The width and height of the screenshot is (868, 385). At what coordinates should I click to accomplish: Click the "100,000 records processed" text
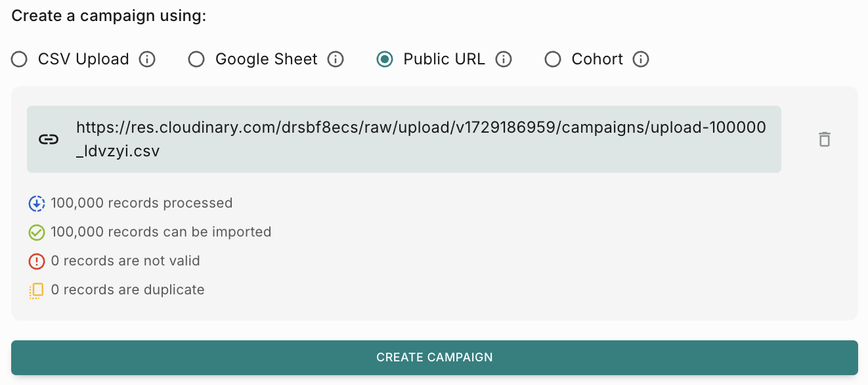pos(141,203)
